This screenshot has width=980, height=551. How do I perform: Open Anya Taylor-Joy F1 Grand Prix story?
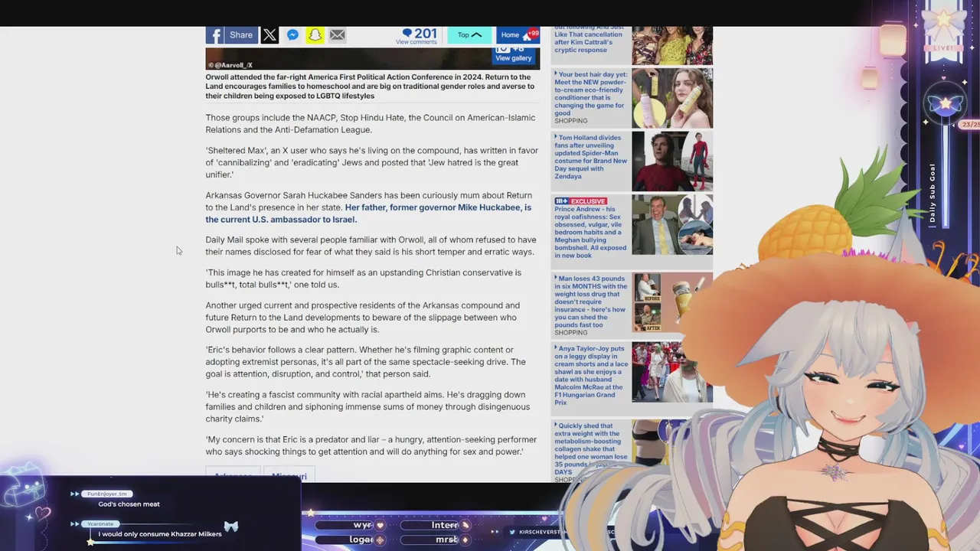point(590,375)
